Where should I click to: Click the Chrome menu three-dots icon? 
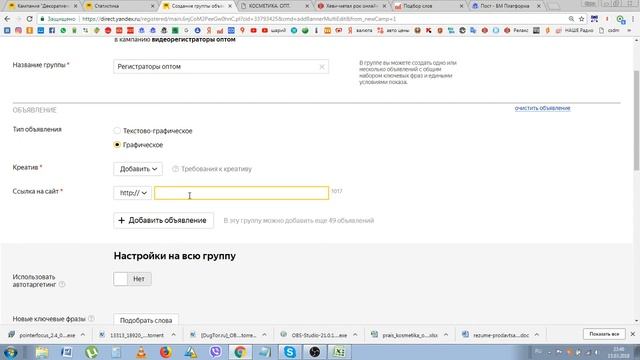pyautogui.click(x=633, y=19)
